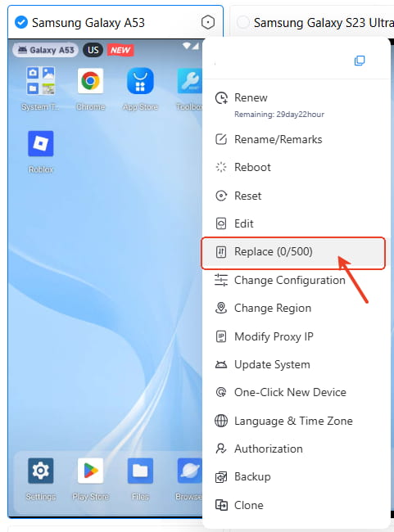394x532 pixels.
Task: Click the Samsung Galaxy A53 title text
Action: pos(88,23)
